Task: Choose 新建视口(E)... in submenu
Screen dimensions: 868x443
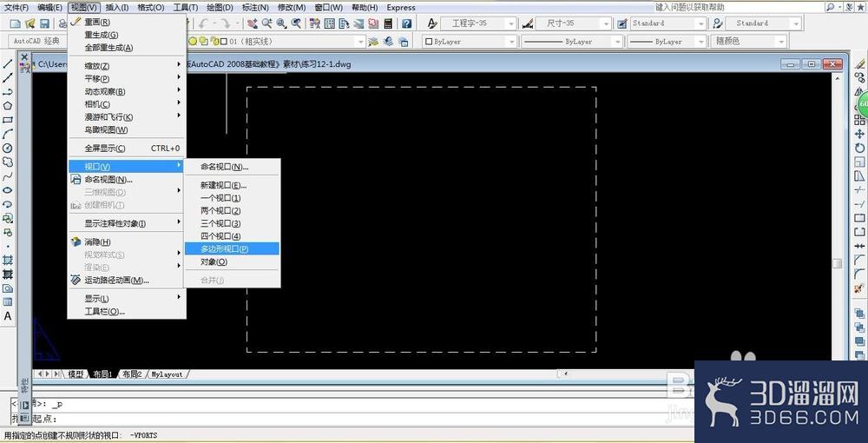Action: point(233,186)
